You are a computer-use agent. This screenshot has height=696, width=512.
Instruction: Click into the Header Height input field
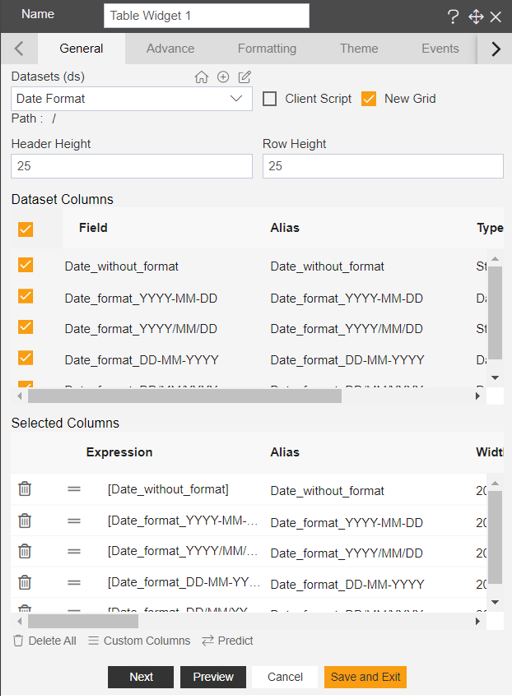coord(132,166)
